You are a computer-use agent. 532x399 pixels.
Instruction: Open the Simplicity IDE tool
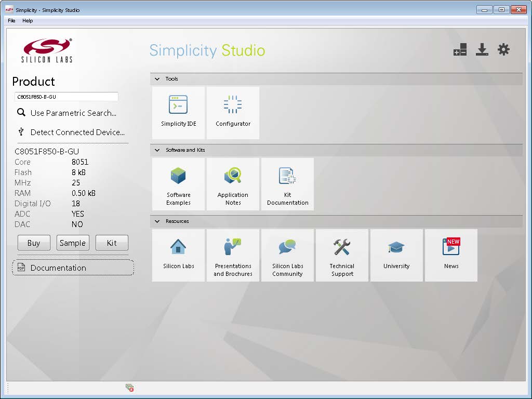178,112
